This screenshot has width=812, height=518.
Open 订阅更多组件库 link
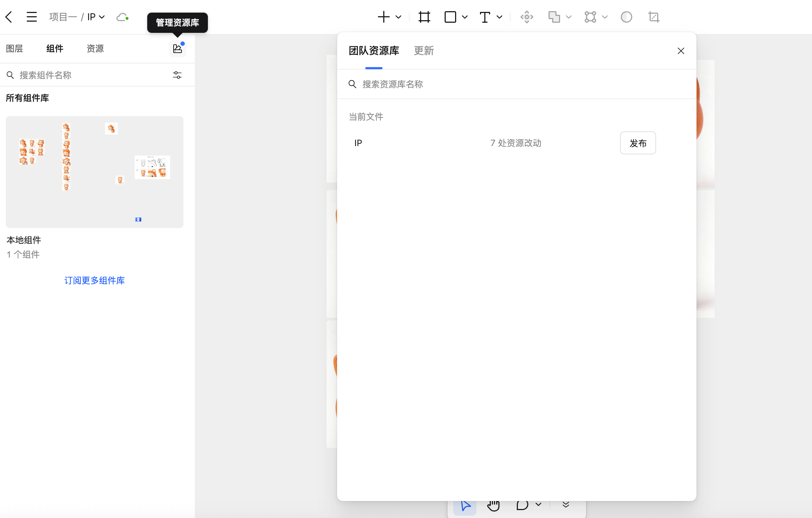tap(94, 280)
